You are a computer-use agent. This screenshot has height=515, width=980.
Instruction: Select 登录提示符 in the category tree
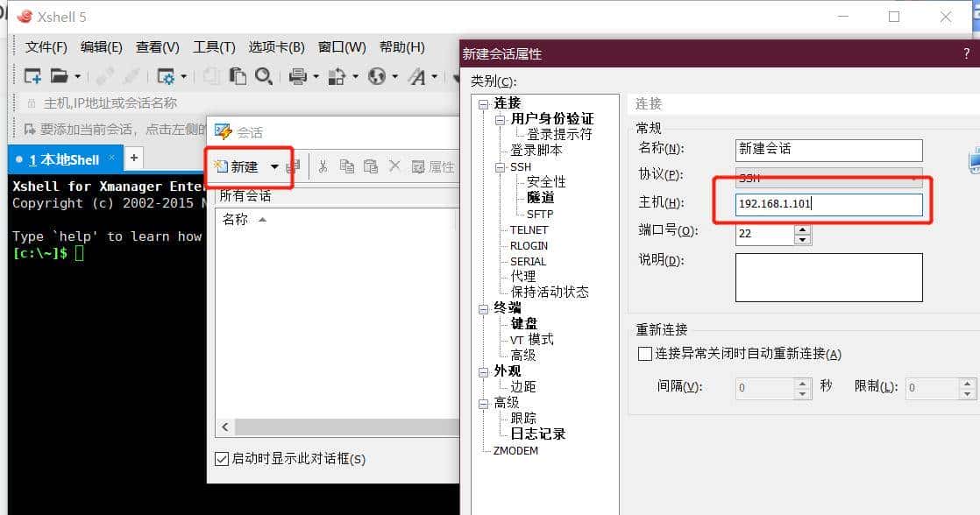tap(559, 134)
